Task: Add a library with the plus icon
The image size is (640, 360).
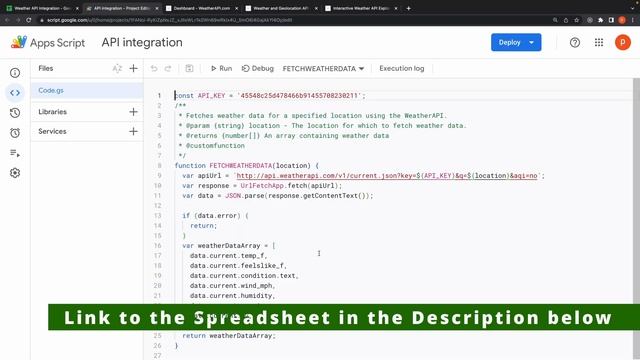Action: coord(133,112)
